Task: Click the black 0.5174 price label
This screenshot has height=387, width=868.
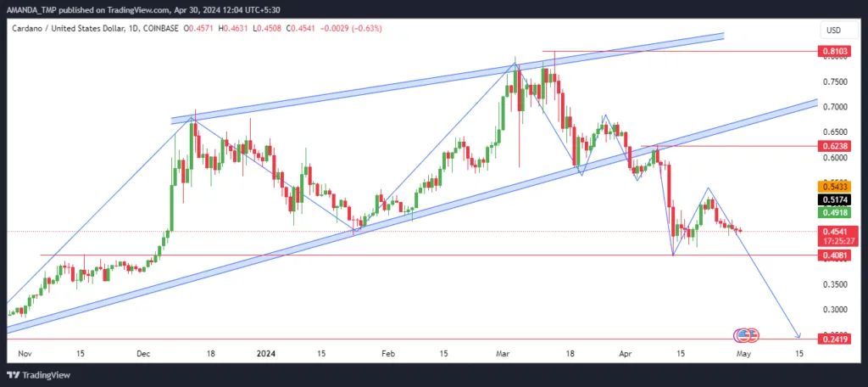Action: pyautogui.click(x=835, y=199)
